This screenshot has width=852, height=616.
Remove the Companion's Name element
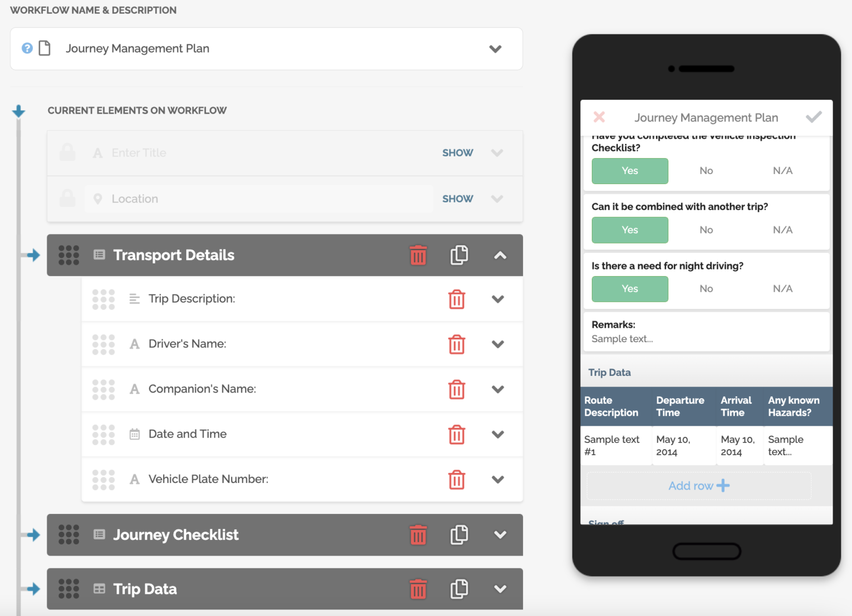tap(457, 389)
